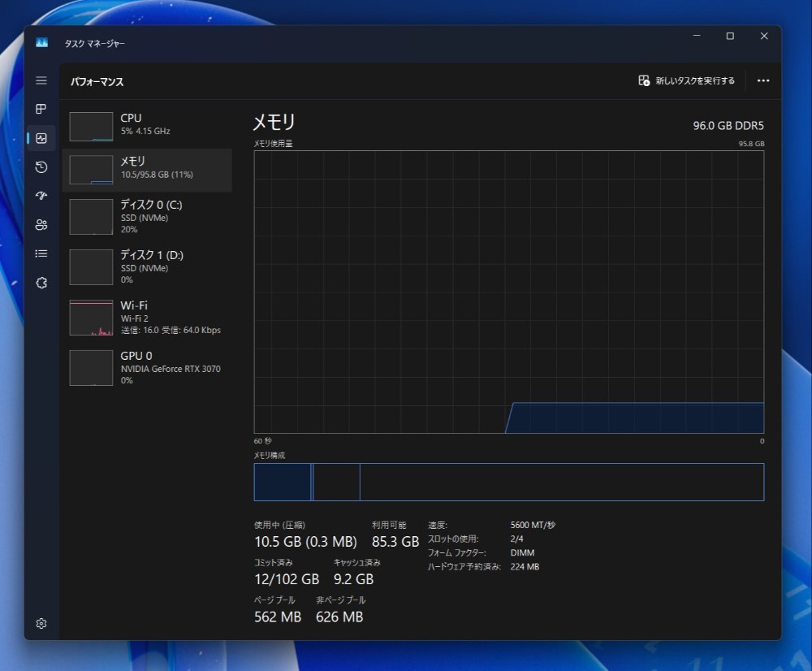Click the run new task icon

[644, 80]
